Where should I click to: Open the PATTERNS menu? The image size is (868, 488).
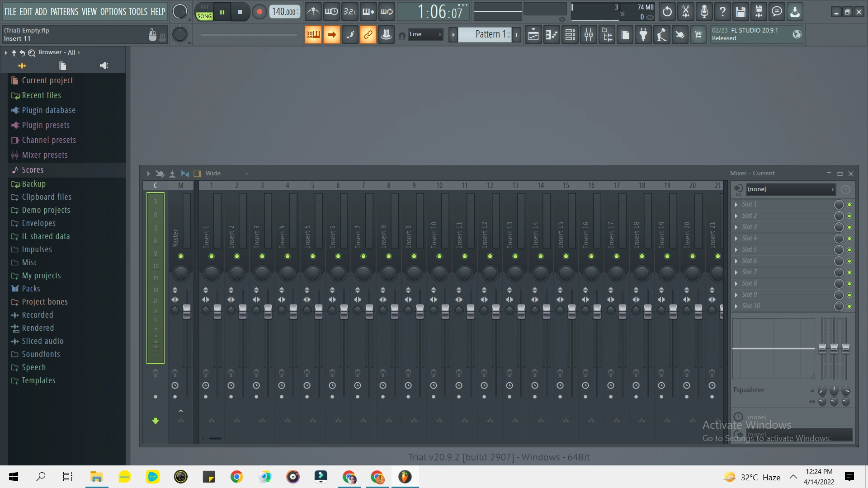click(66, 12)
